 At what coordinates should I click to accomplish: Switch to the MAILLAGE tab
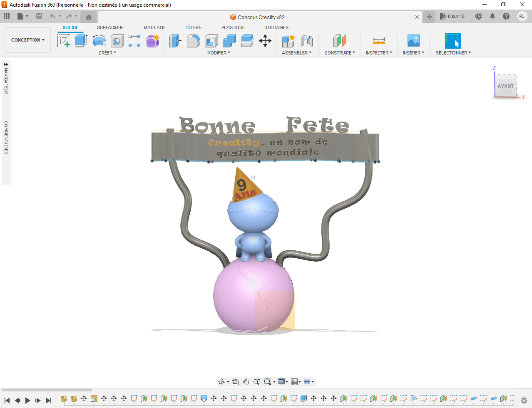coord(155,27)
